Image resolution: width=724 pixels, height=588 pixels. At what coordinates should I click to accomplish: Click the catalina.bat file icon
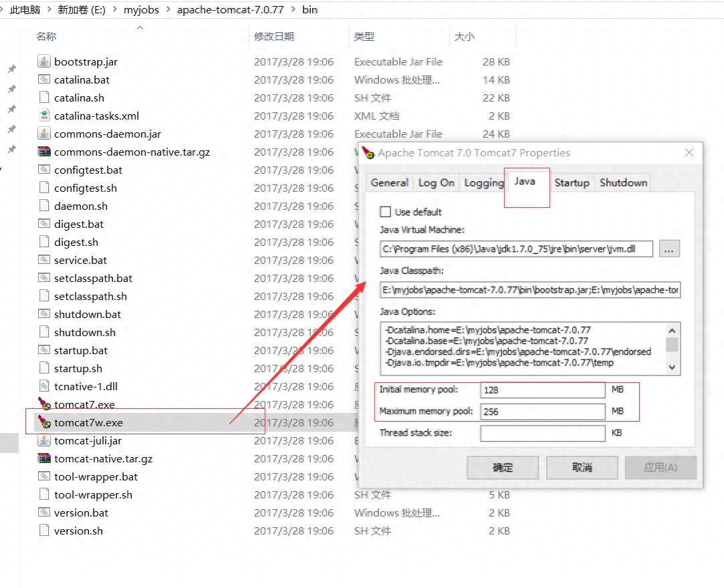click(44, 80)
